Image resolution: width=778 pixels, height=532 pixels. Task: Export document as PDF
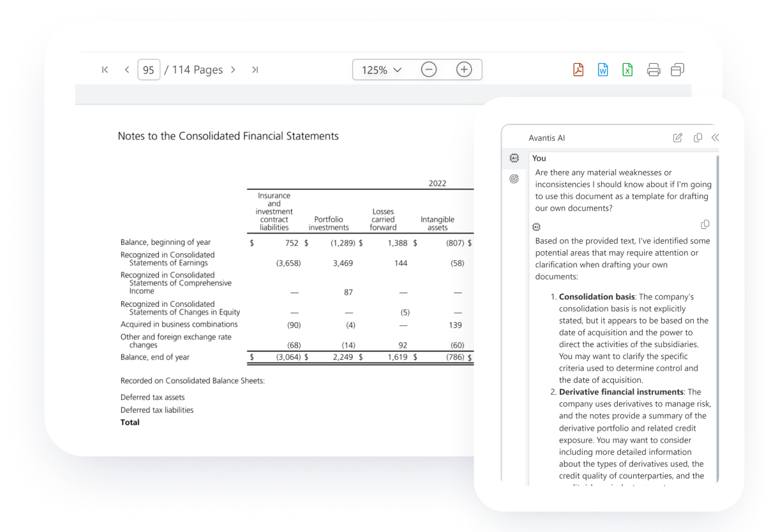(x=578, y=70)
